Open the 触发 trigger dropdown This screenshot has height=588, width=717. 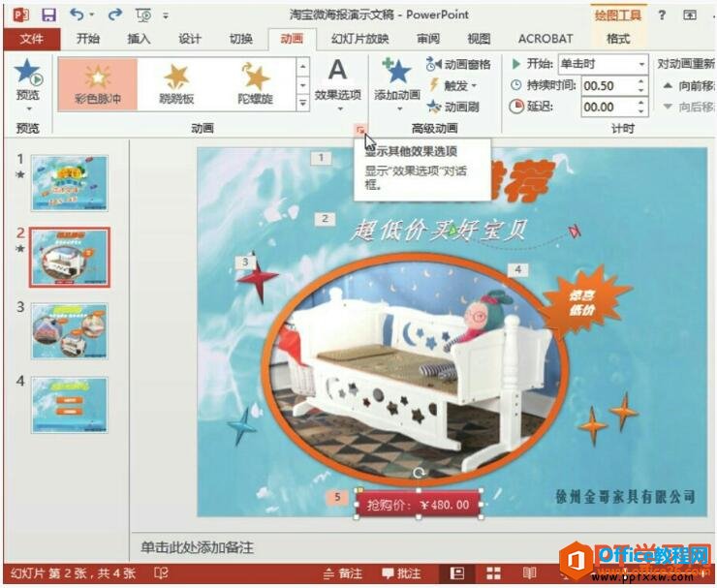point(453,85)
